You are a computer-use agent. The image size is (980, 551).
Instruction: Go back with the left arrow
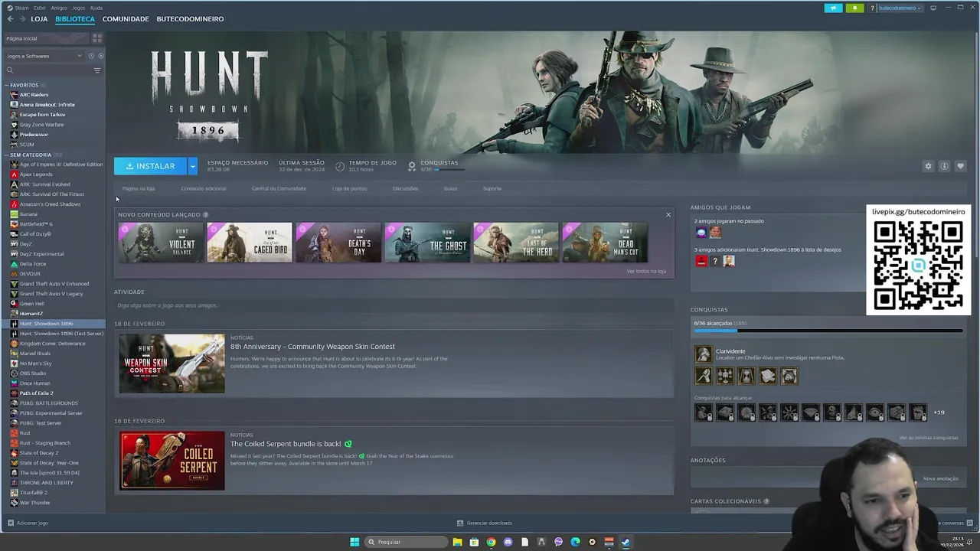click(x=10, y=19)
